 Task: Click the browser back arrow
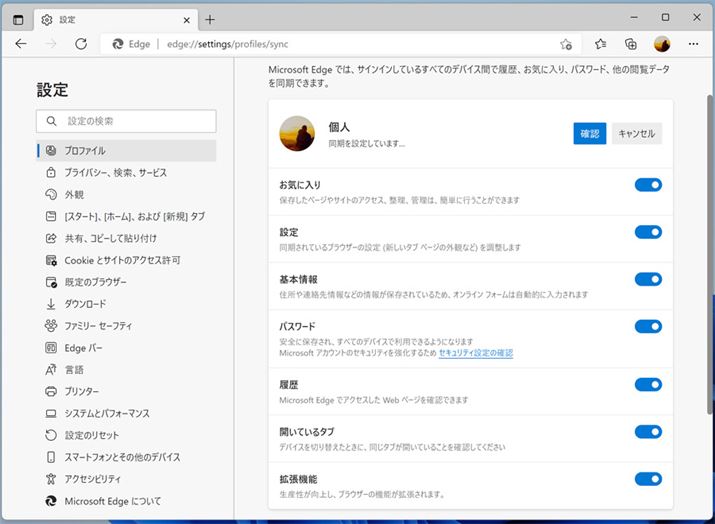(21, 44)
